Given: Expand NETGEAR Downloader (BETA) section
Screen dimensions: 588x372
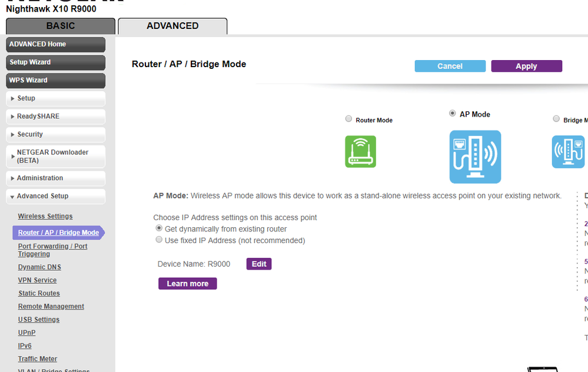Looking at the screenshot, I should coord(55,157).
